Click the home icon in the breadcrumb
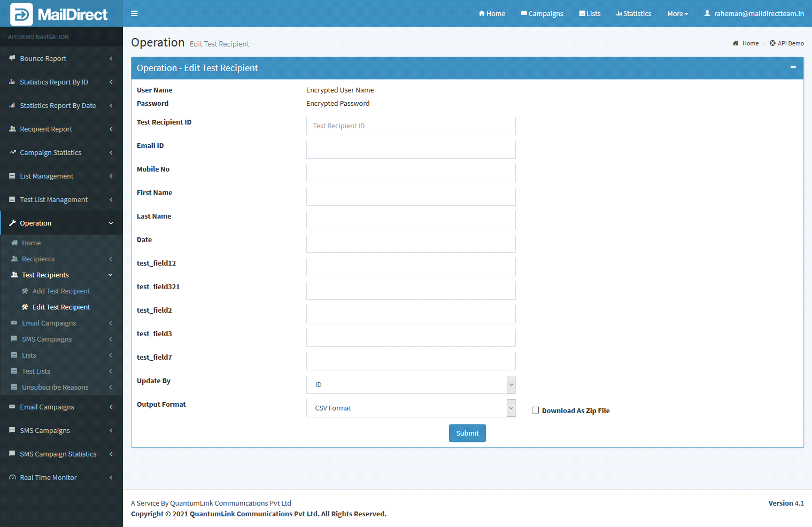812x527 pixels. click(x=736, y=43)
